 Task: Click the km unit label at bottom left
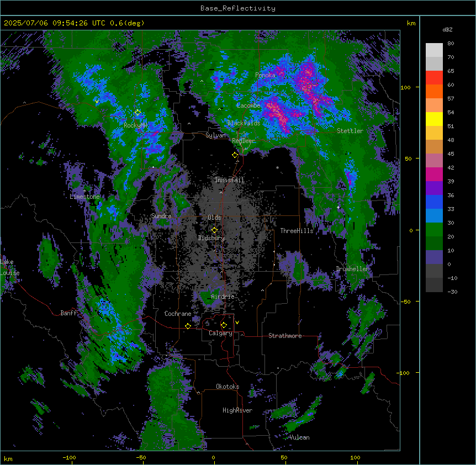tap(8, 458)
